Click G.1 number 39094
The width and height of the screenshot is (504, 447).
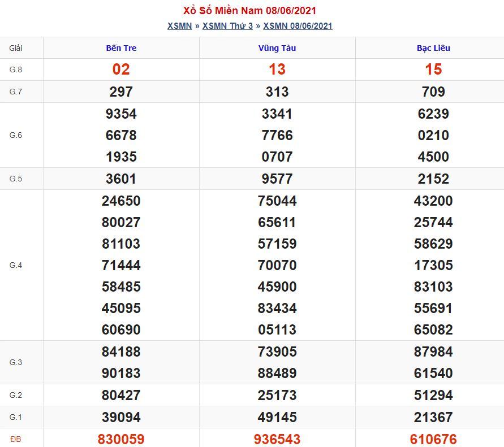click(x=121, y=417)
